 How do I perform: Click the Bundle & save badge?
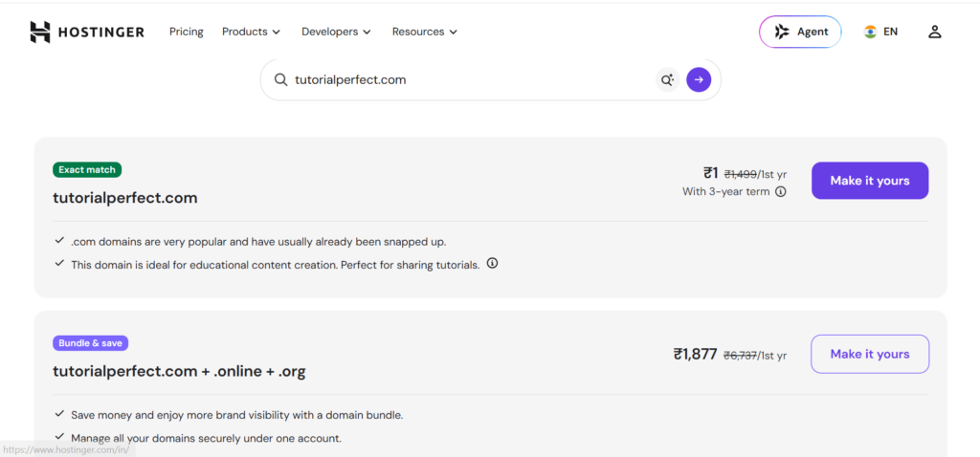(x=91, y=343)
